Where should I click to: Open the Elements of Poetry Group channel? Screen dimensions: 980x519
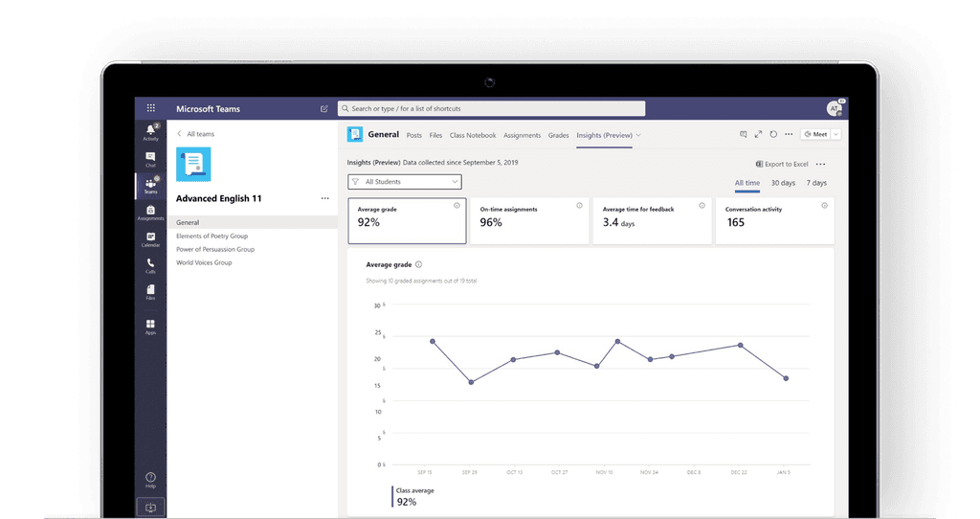212,237
